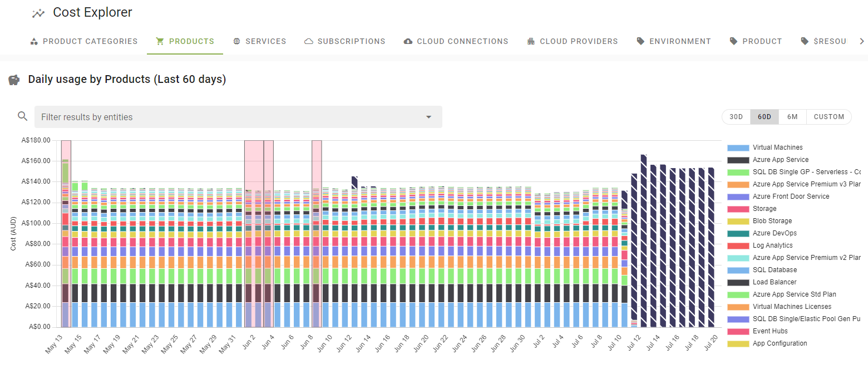868x369 pixels.
Task: Toggle Virtual Machines legend entry
Action: pos(777,147)
